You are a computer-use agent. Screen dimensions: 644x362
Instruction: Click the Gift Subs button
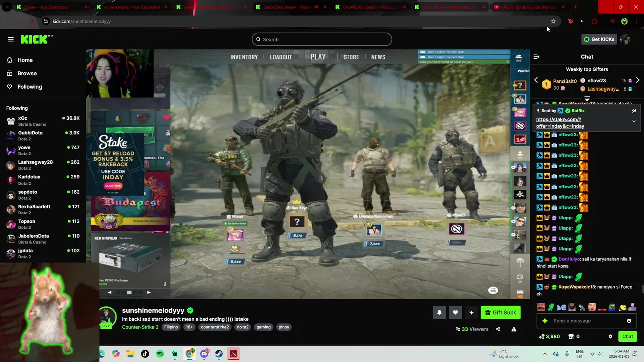[501, 312]
